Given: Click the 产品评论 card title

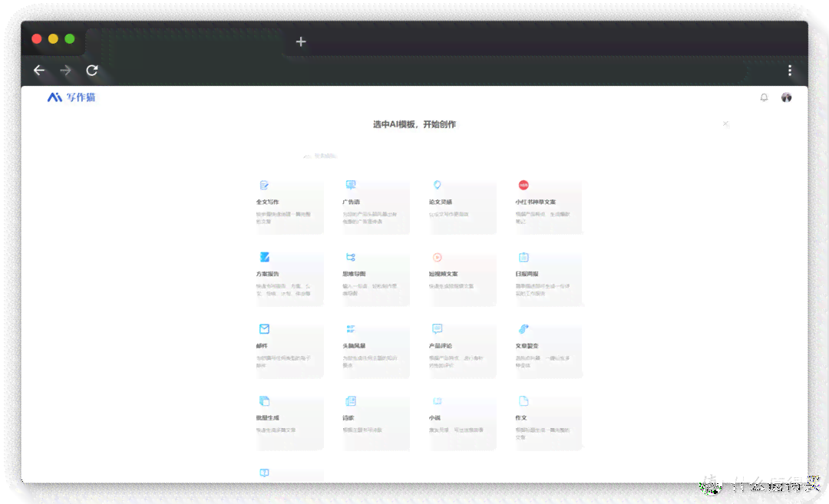Looking at the screenshot, I should pyautogui.click(x=441, y=345).
